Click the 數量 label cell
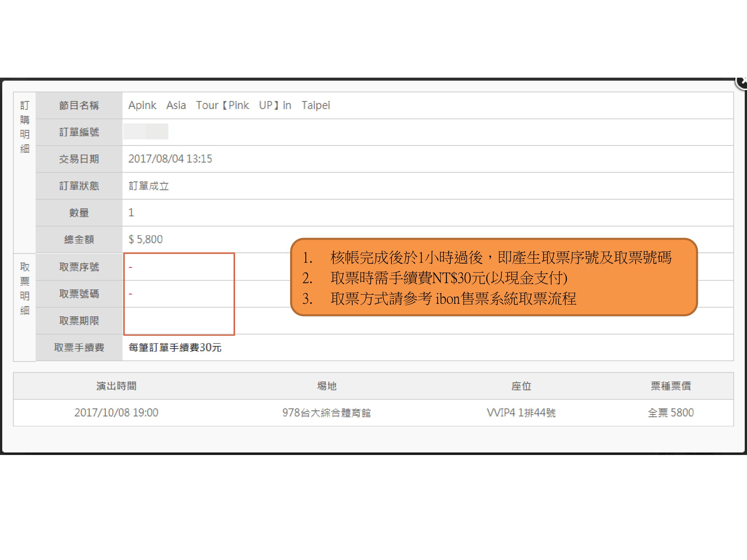747x560 pixels. coord(79,213)
